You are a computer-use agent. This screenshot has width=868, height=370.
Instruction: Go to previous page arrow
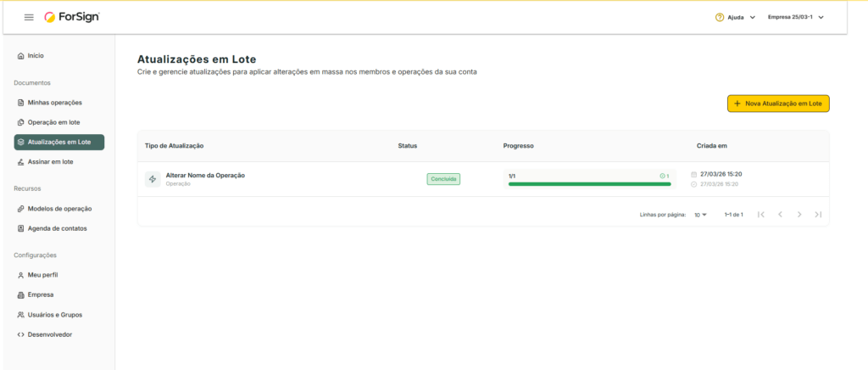click(780, 215)
